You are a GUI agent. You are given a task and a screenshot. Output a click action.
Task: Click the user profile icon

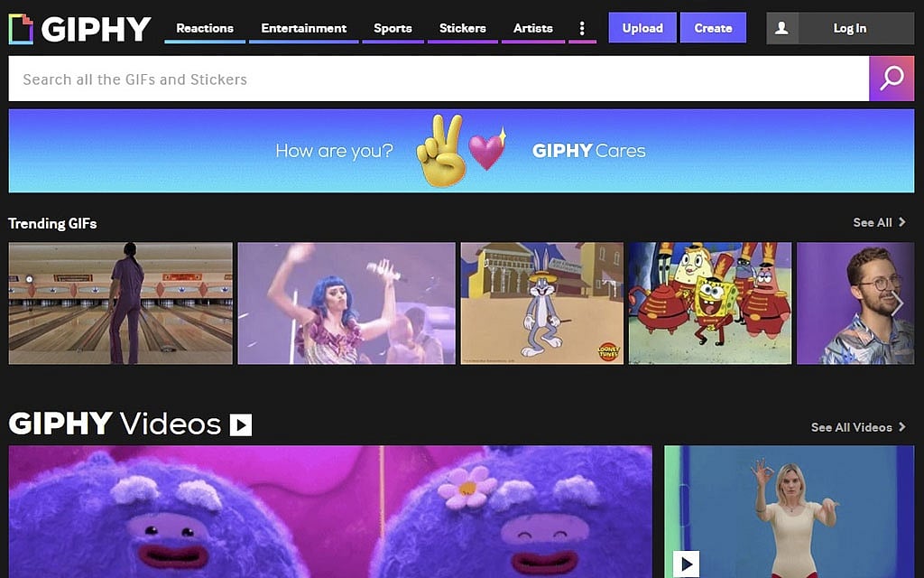click(782, 28)
